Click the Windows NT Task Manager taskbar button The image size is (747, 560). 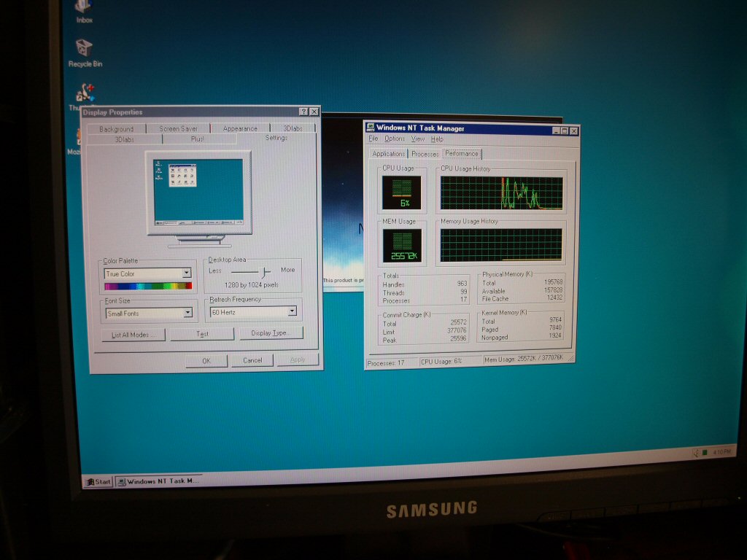158,481
